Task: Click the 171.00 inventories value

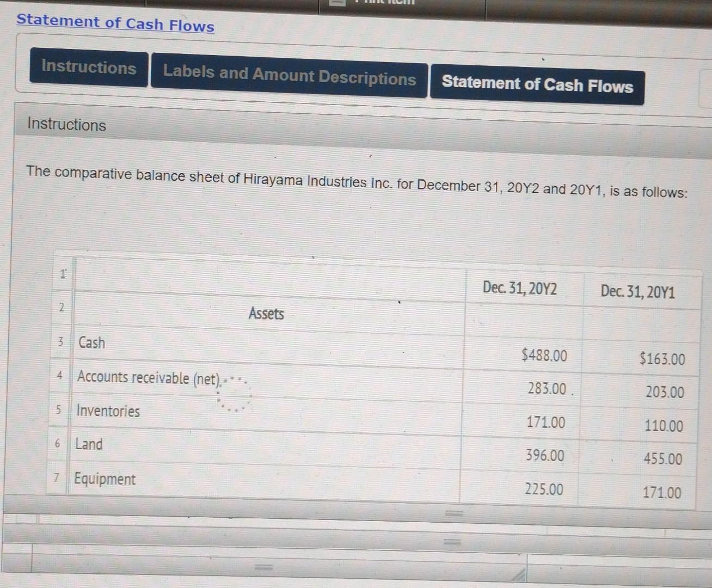Action: click(545, 422)
